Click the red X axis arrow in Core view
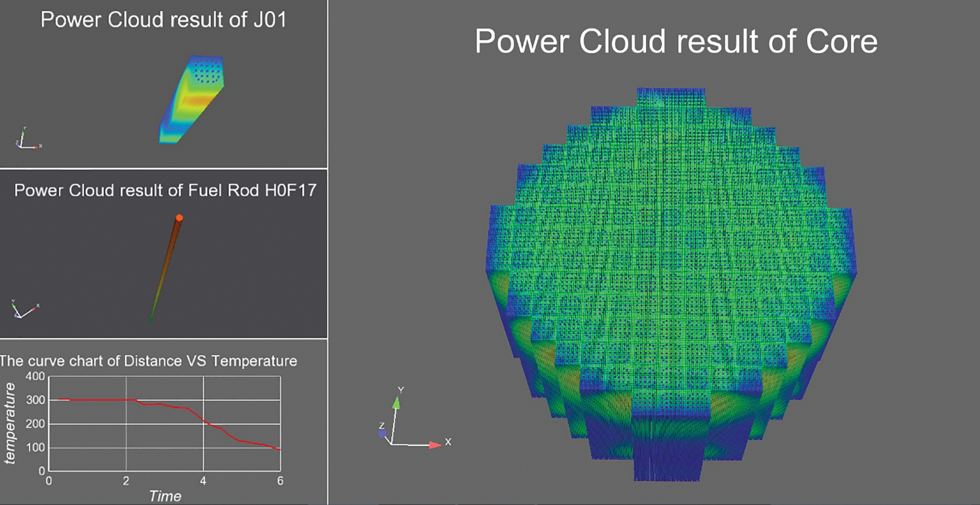This screenshot has height=505, width=980. (435, 445)
